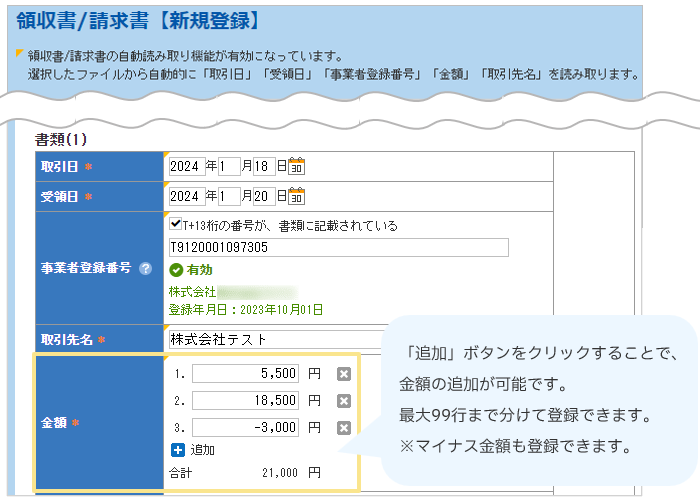Click help icon beside 事業者登録番号
700x497 pixels.
click(x=146, y=269)
